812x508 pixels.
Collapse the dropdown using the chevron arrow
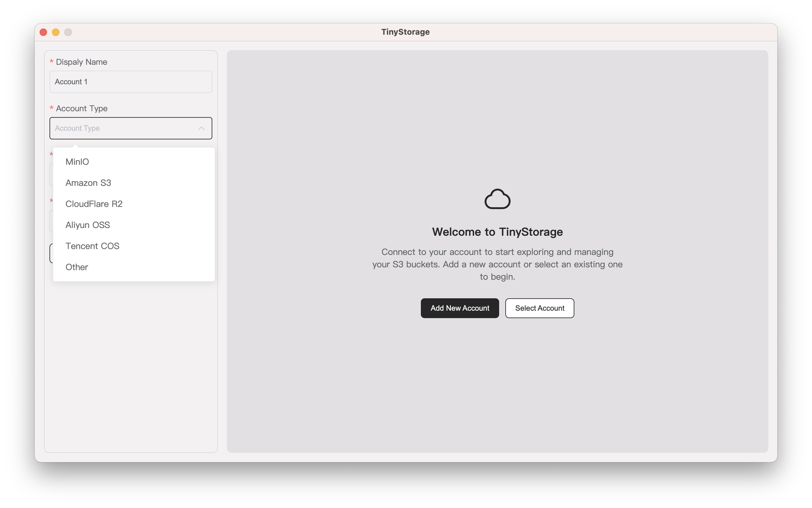pyautogui.click(x=201, y=128)
